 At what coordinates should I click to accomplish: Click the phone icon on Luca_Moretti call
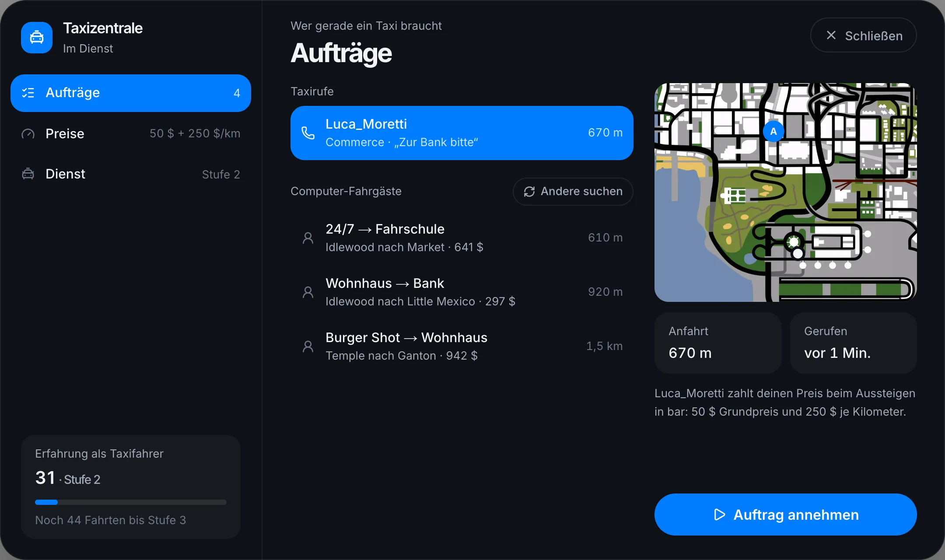(x=308, y=133)
